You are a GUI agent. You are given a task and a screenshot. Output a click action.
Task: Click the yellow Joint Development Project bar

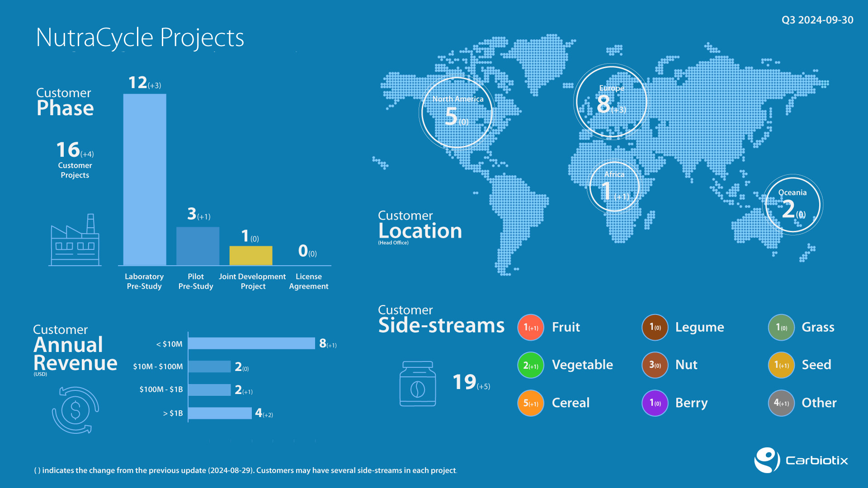coord(251,255)
